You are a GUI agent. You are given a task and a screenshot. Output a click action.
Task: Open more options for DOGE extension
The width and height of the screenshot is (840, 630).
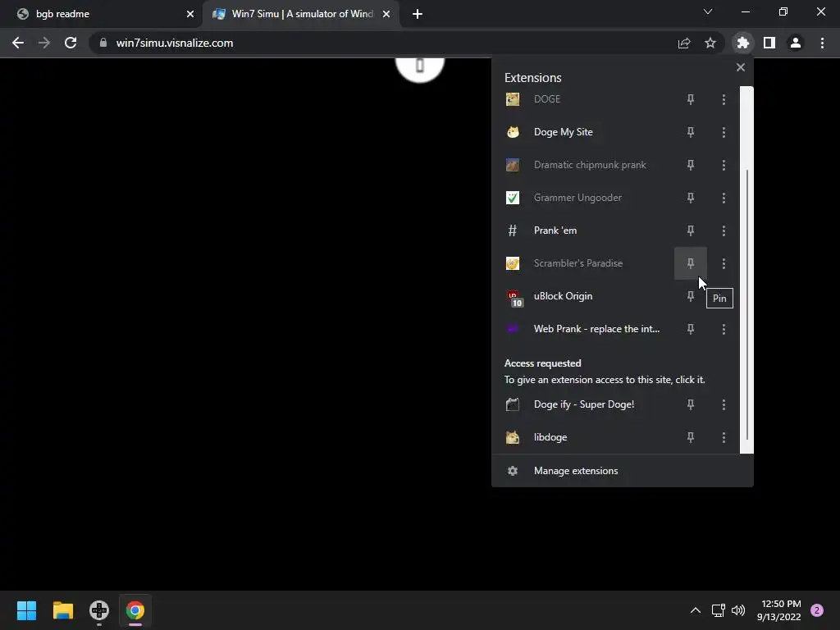point(724,99)
